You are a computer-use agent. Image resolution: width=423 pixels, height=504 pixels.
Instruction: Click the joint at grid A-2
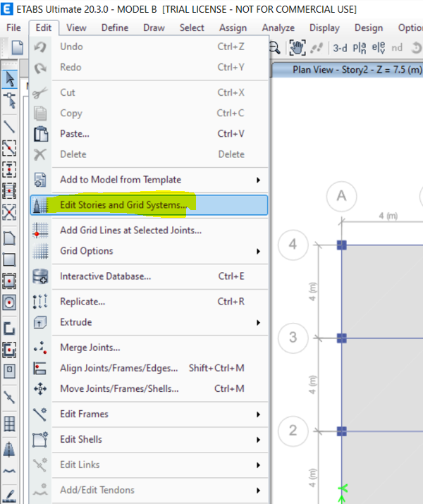342,431
